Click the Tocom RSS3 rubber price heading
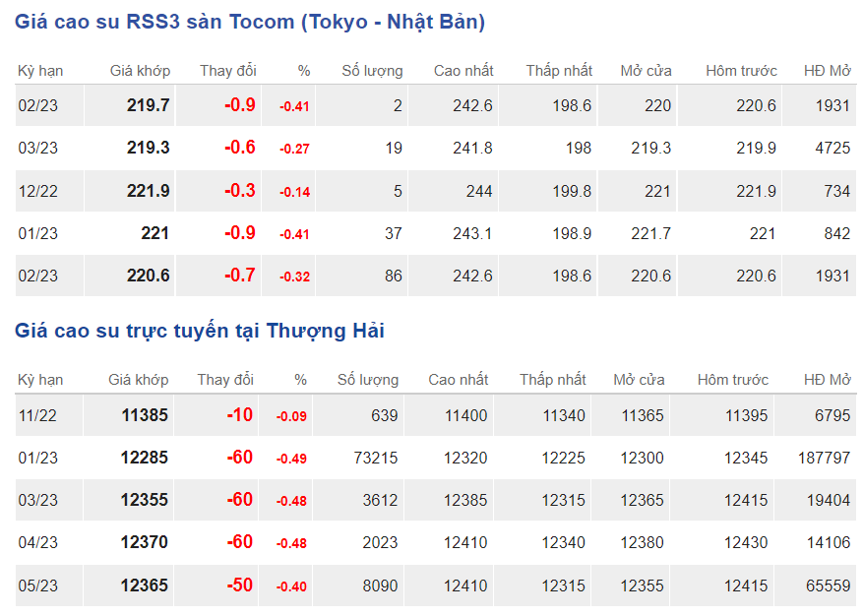 click(x=250, y=22)
